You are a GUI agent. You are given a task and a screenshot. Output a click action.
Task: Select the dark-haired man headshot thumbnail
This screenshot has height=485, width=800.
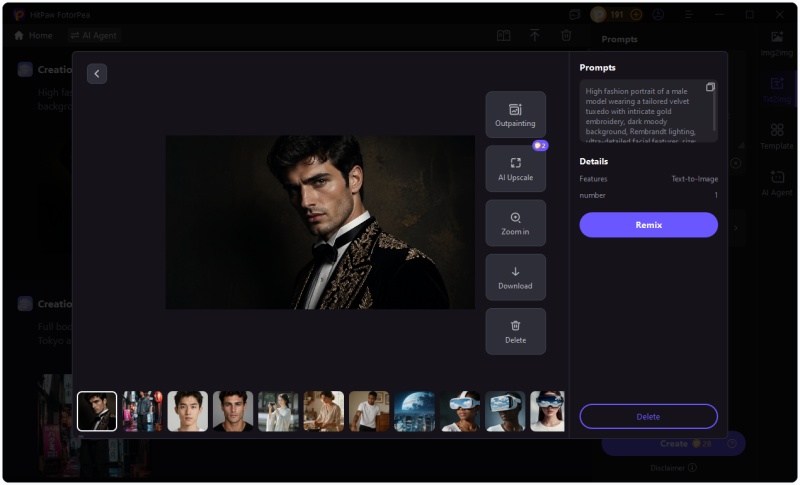tap(233, 412)
